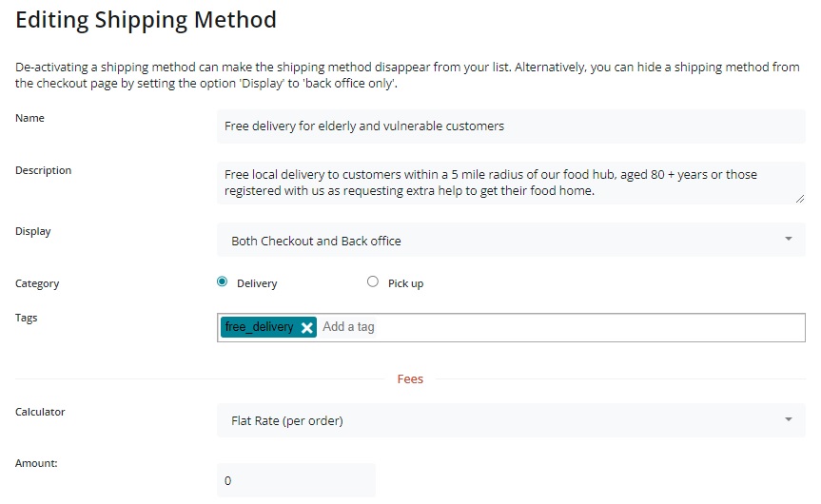821x504 pixels.
Task: Click the 'Calculator' field label
Action: tap(40, 412)
